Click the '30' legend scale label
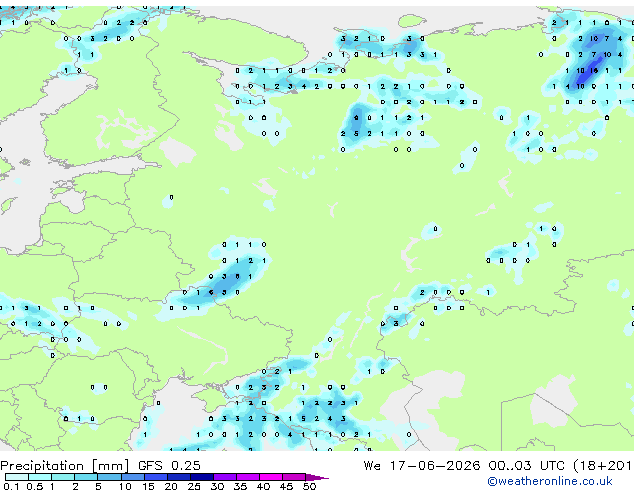The width and height of the screenshot is (634, 490). (x=217, y=486)
